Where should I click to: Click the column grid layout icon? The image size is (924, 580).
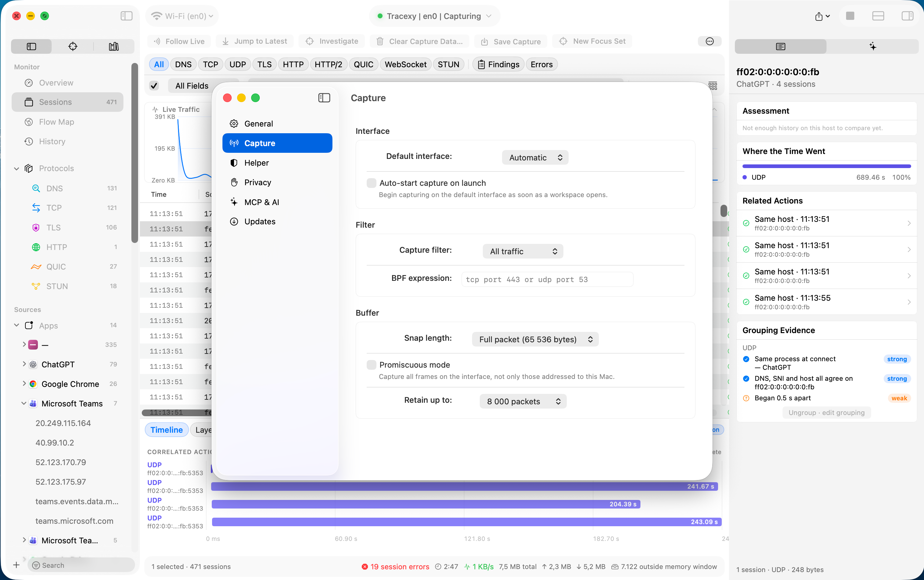tap(713, 86)
